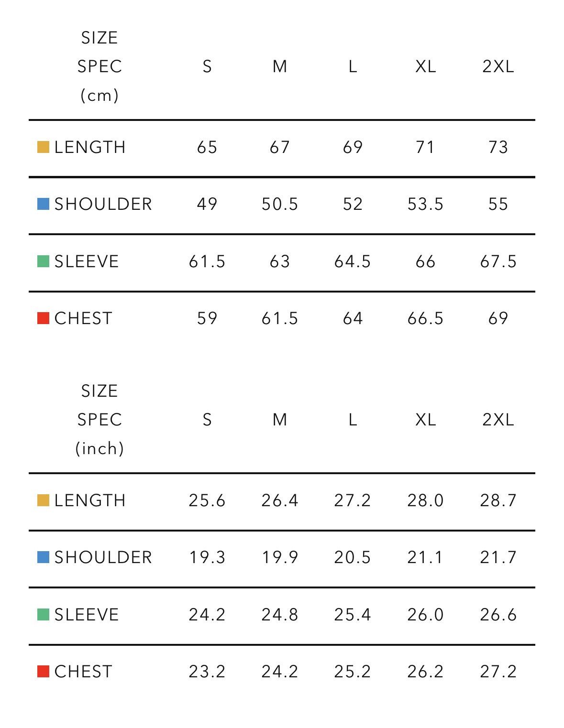
Task: Click the green SLEEVE swatch in cm table
Action: [43, 261]
